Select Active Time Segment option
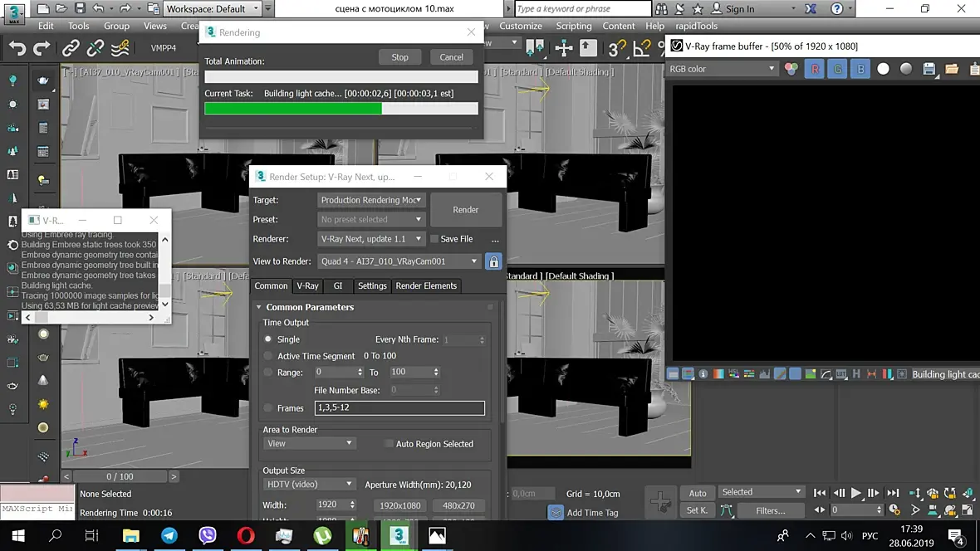Image resolution: width=980 pixels, height=551 pixels. [268, 356]
